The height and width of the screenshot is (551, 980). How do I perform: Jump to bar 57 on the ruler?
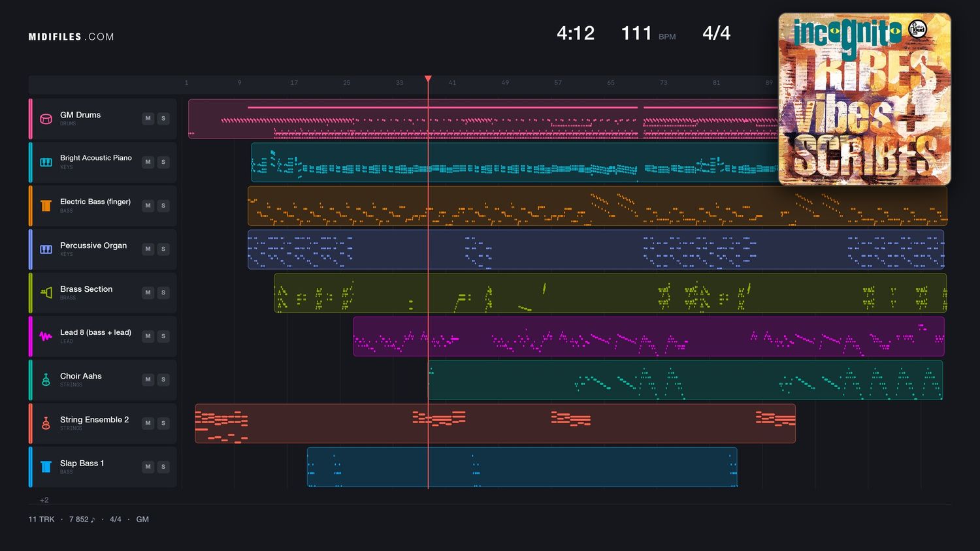tap(558, 83)
